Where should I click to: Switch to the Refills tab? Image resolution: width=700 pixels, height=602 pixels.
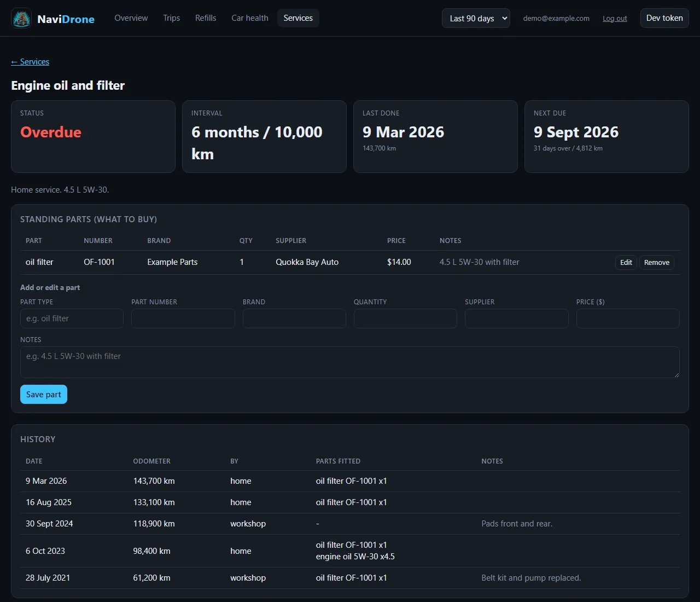click(206, 18)
